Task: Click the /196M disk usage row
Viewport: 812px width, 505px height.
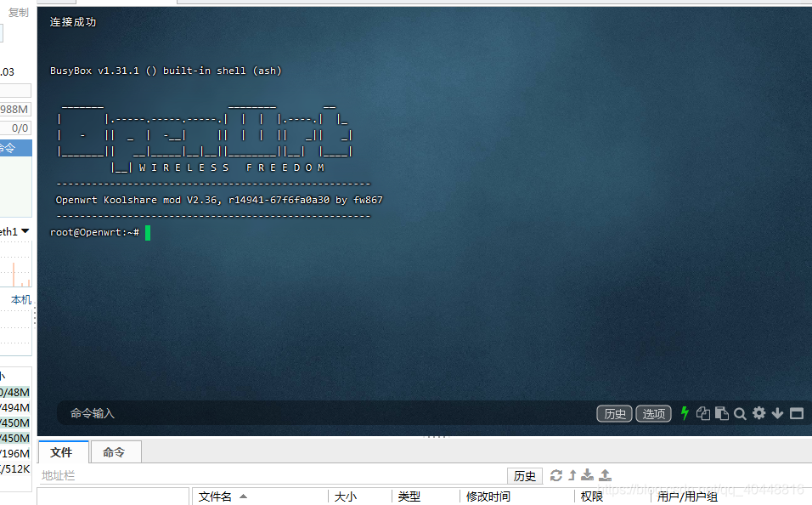Action: [x=15, y=454]
